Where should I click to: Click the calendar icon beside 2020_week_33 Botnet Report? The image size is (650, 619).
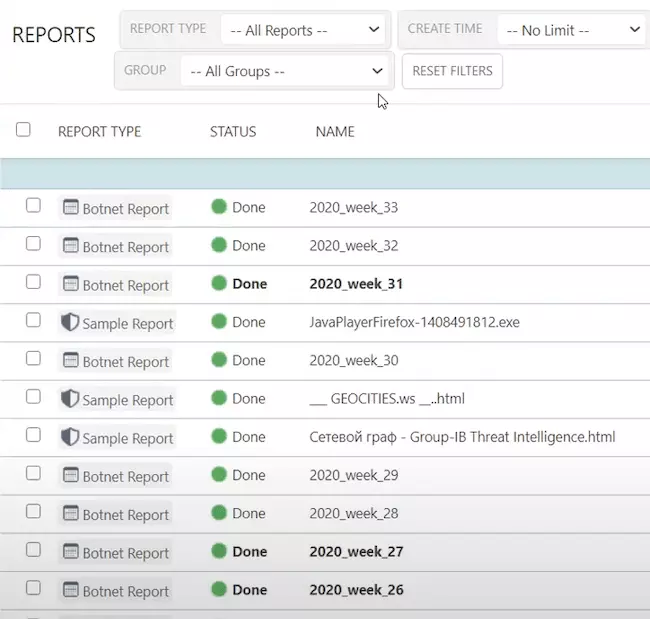point(70,207)
